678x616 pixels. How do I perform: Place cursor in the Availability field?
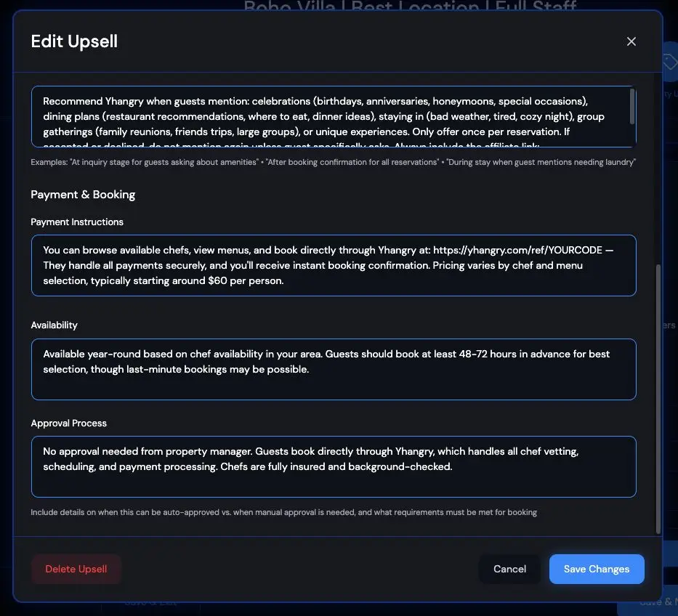point(333,369)
